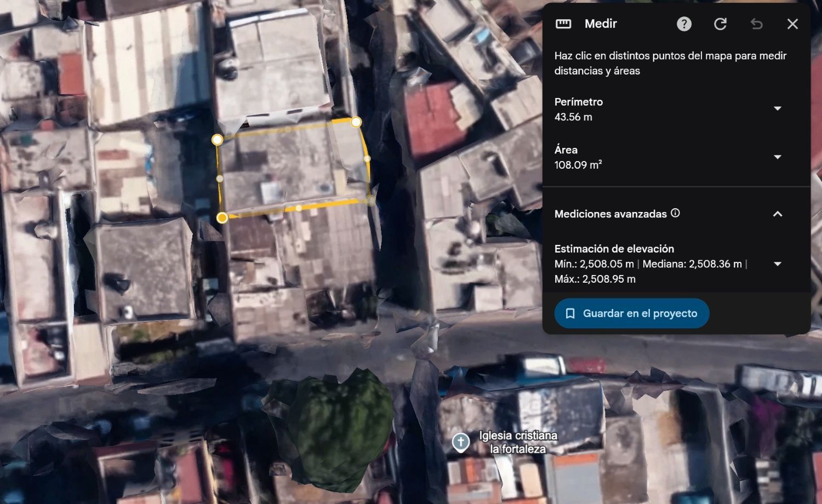
Task: Open the Perímetro units dropdown
Action: pyautogui.click(x=777, y=108)
